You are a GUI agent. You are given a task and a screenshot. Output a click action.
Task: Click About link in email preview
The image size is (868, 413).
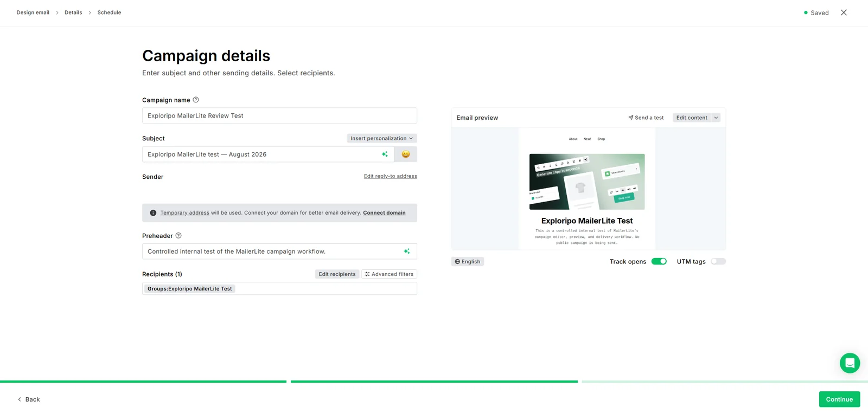pyautogui.click(x=573, y=139)
